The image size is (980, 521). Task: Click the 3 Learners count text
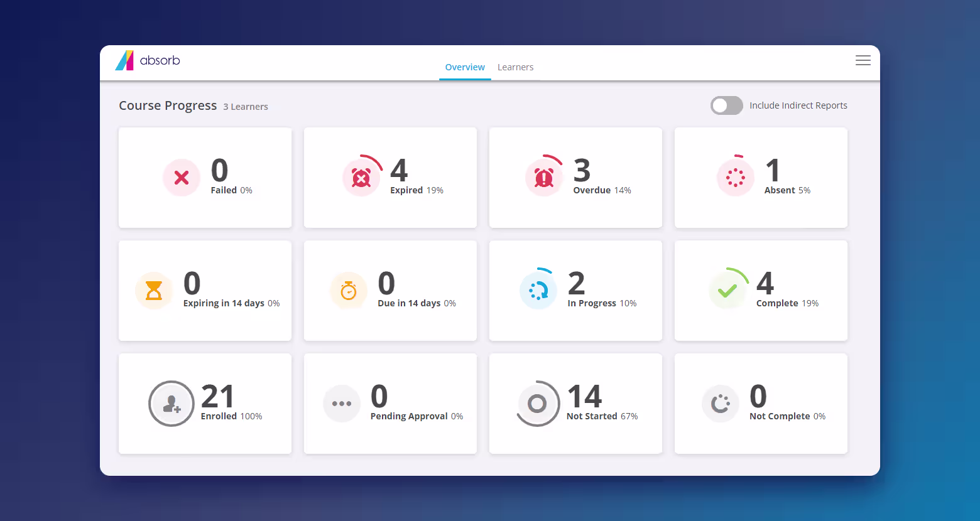click(246, 107)
